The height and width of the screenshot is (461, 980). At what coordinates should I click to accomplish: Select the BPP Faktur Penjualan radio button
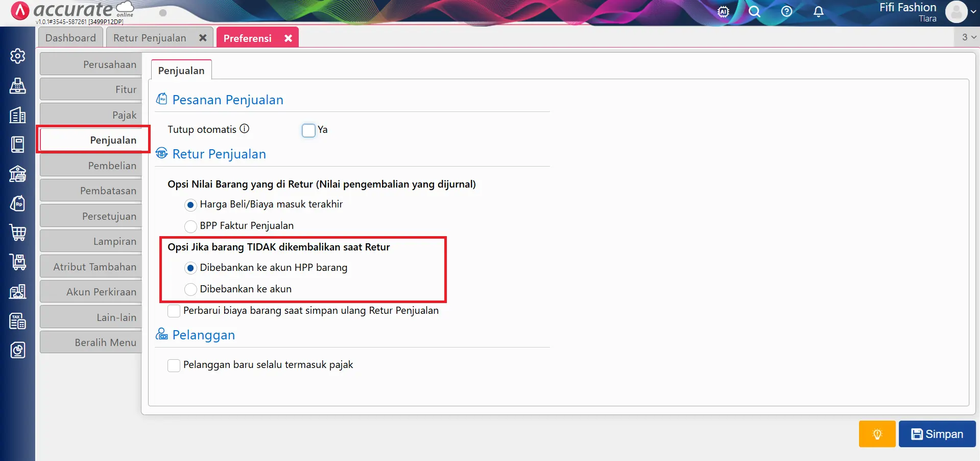pos(190,226)
